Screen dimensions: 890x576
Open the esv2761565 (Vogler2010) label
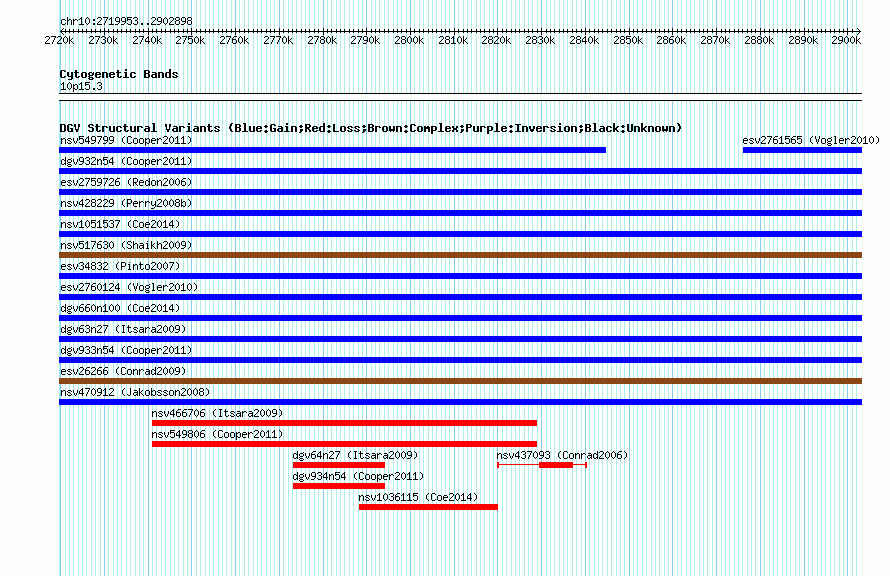[811, 140]
